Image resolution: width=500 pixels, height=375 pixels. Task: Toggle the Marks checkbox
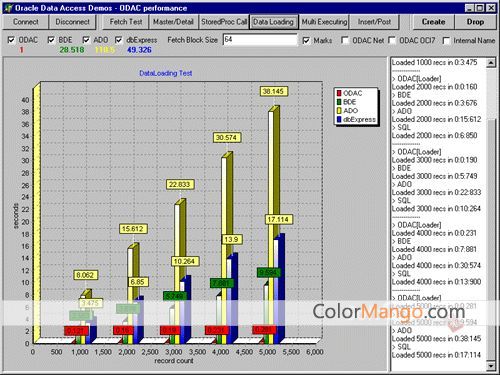coord(306,40)
